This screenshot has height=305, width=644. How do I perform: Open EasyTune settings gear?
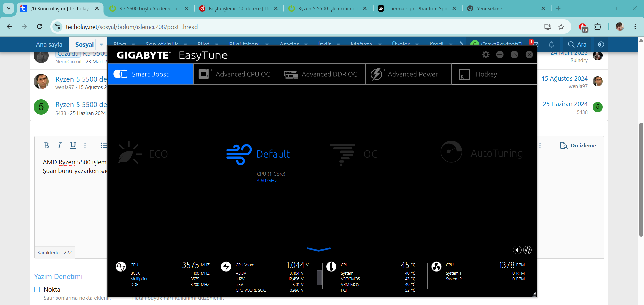(x=486, y=54)
